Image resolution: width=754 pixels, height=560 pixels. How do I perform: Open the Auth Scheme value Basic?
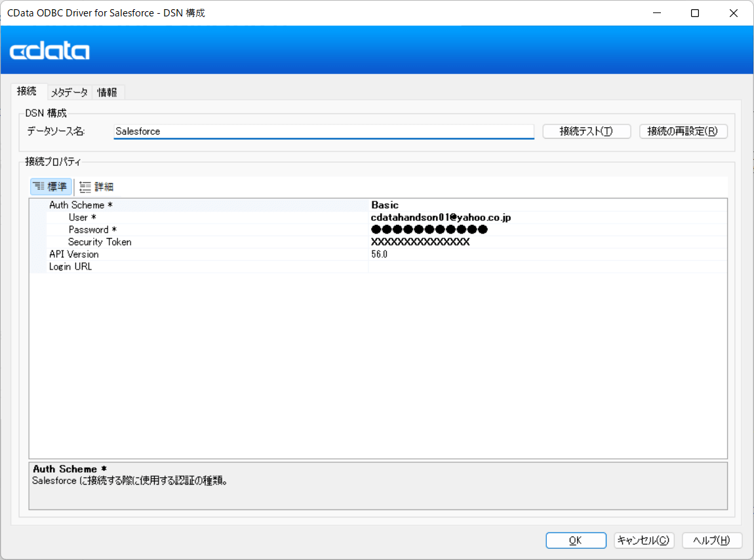[x=547, y=205]
